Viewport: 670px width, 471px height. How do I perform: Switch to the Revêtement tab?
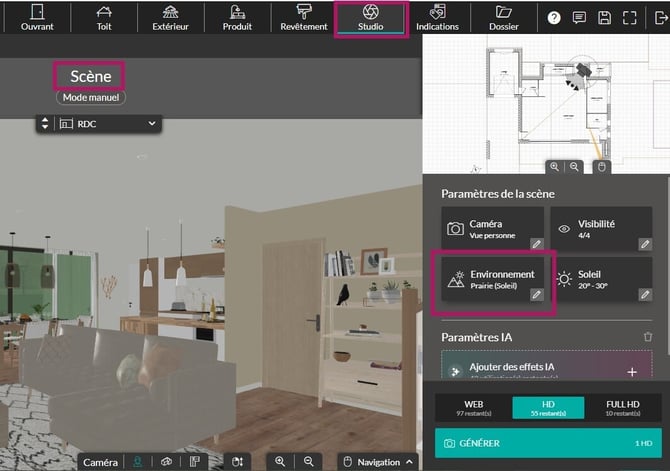304,18
